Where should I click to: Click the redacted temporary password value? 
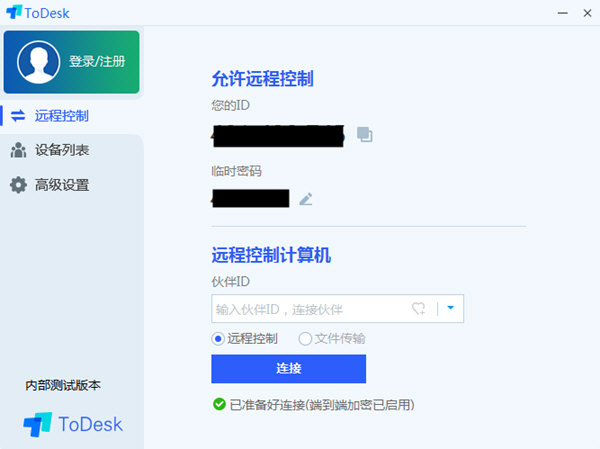pyautogui.click(x=250, y=198)
